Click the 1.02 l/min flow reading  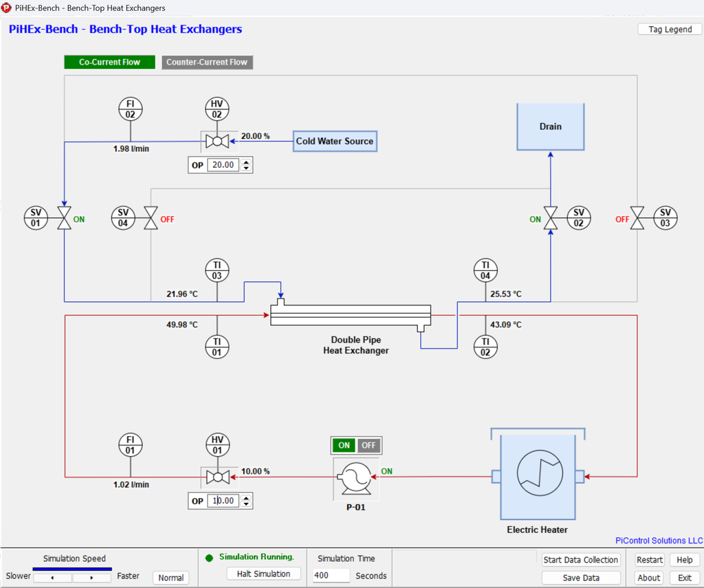[131, 485]
